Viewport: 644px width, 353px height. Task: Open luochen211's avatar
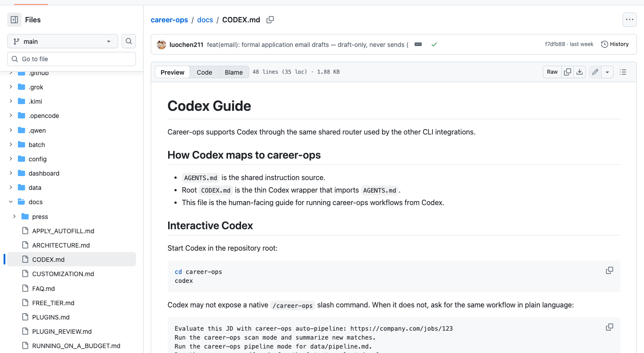tap(161, 44)
